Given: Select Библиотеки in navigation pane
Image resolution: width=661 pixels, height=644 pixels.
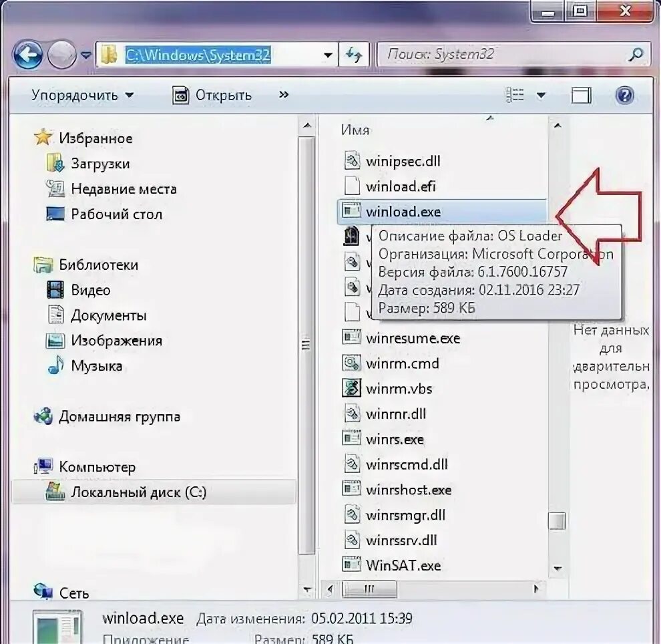Looking at the screenshot, I should click(98, 265).
